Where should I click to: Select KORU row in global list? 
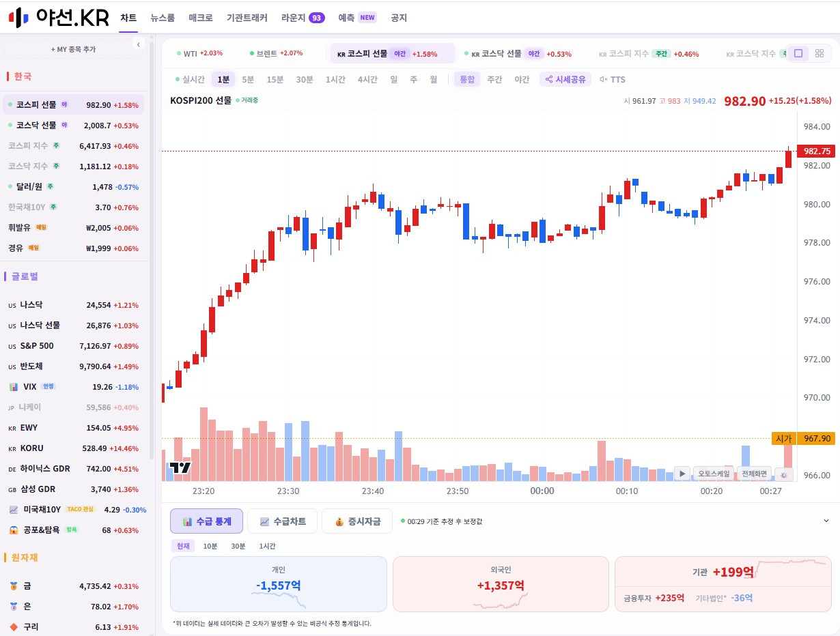pos(73,448)
